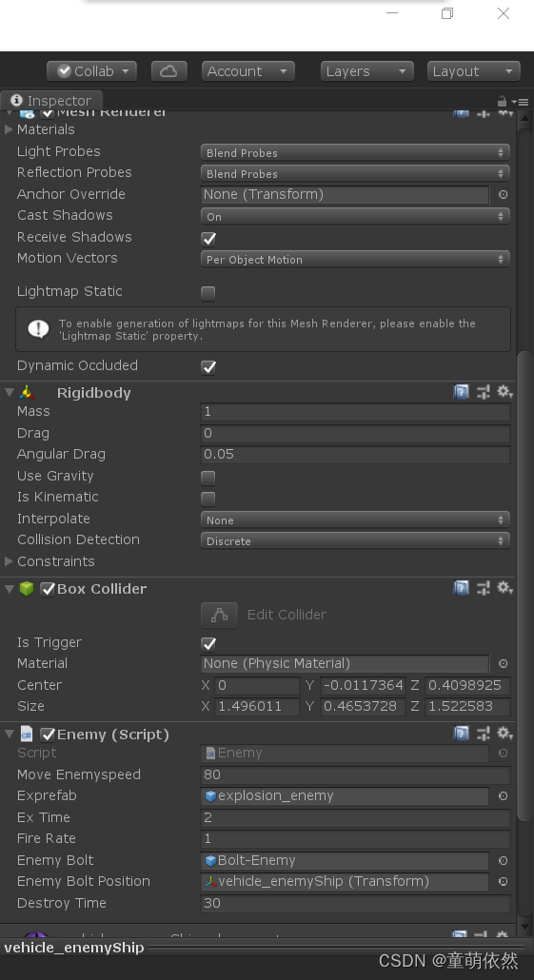Pick object for Exprefab field

click(x=503, y=796)
